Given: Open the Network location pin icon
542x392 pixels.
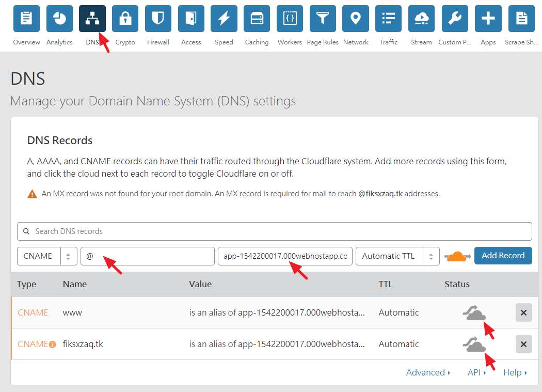Looking at the screenshot, I should [x=356, y=19].
